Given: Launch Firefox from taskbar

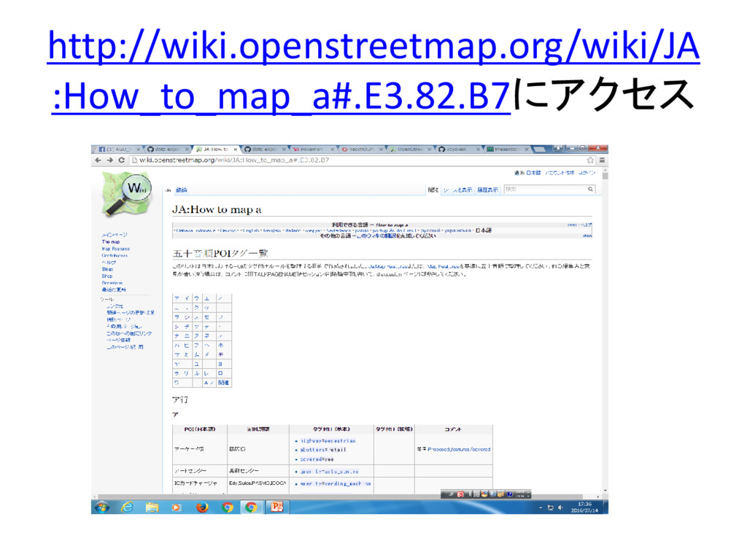Looking at the screenshot, I should click(x=202, y=507).
